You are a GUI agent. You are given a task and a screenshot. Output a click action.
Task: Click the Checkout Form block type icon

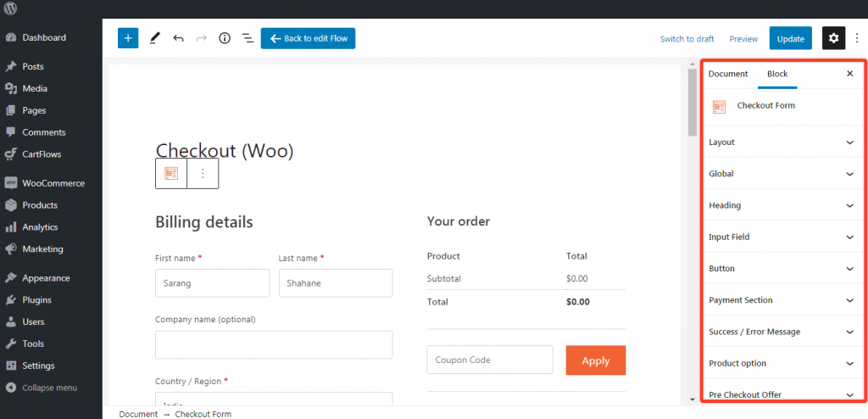[x=171, y=173]
